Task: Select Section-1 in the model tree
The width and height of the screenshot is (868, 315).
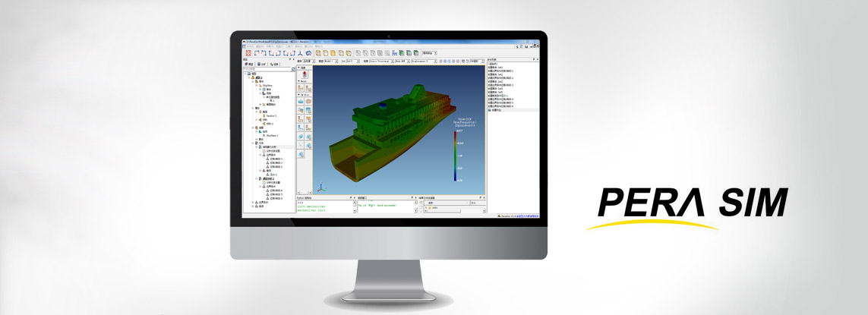Action: tap(270, 115)
